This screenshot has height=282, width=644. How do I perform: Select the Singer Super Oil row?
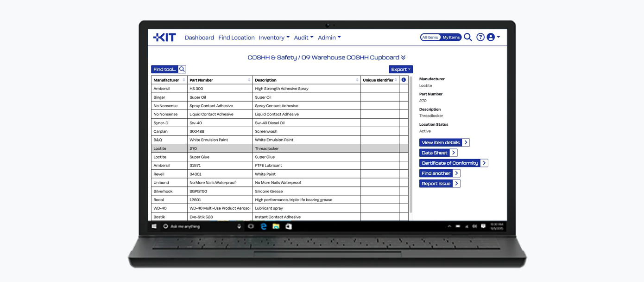tap(280, 97)
